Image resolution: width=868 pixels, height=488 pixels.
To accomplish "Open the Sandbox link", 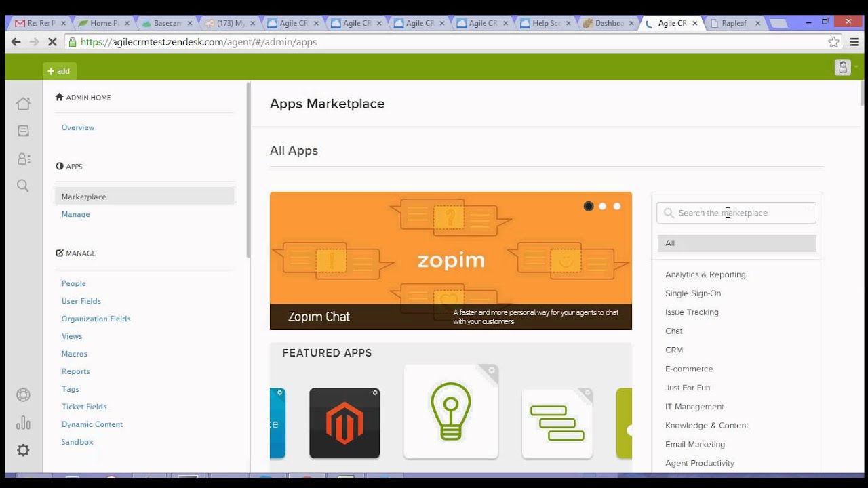I will click(x=77, y=442).
